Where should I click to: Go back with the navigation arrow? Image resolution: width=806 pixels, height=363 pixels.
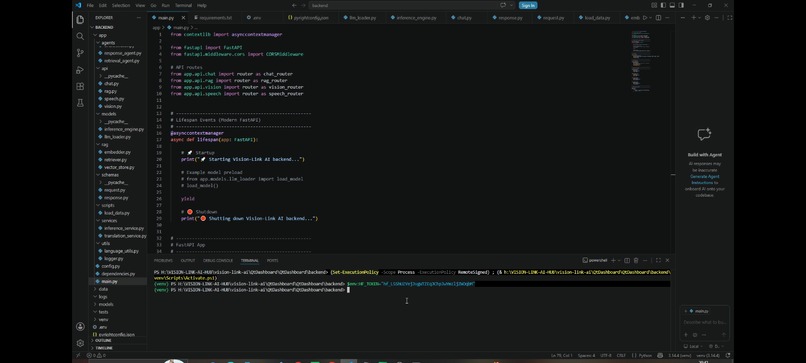tap(294, 5)
